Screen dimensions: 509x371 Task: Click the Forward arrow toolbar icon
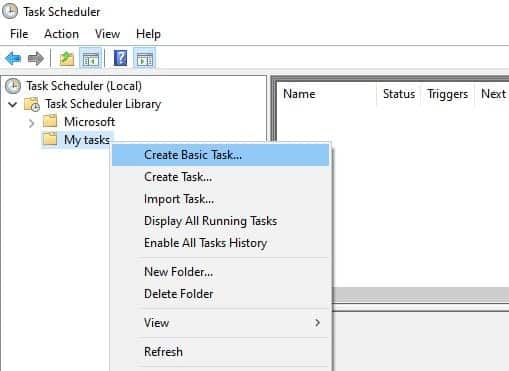[36, 59]
